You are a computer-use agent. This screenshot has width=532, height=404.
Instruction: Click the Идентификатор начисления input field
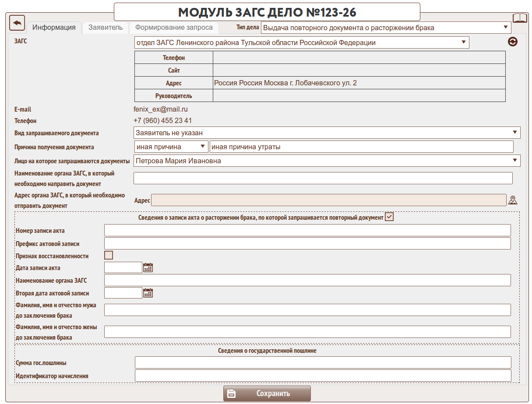pyautogui.click(x=323, y=376)
